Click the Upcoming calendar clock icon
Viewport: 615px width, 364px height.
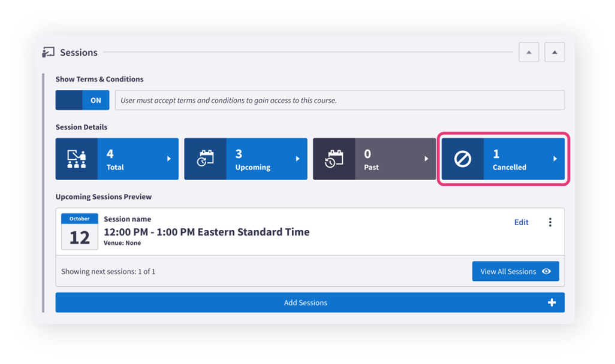tap(205, 159)
